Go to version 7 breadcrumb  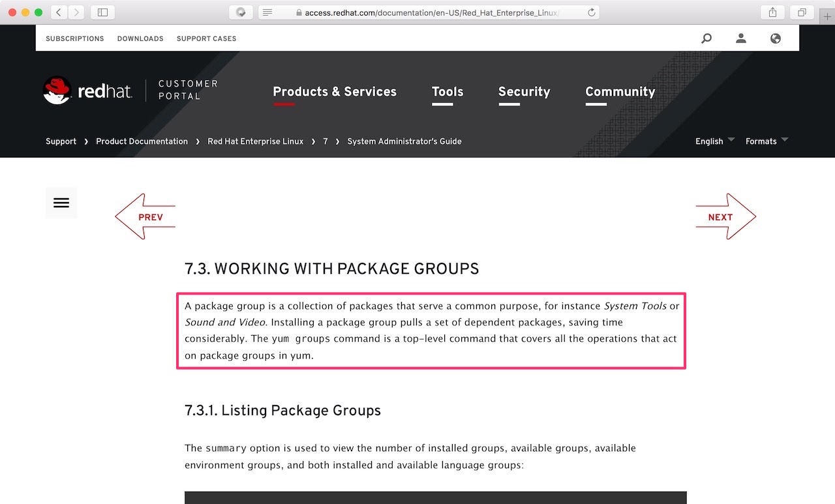pyautogui.click(x=326, y=141)
